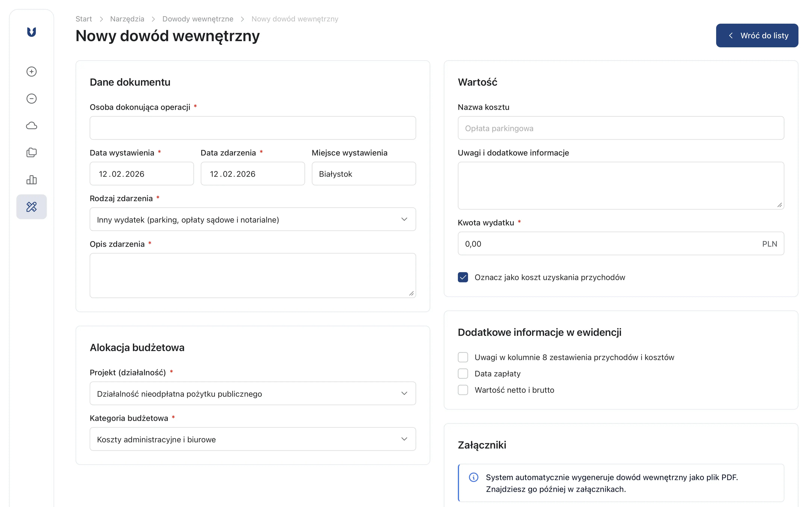Open the Projekt (działalność) dropdown
Viewport: 812px width, 507px height.
[x=252, y=393]
